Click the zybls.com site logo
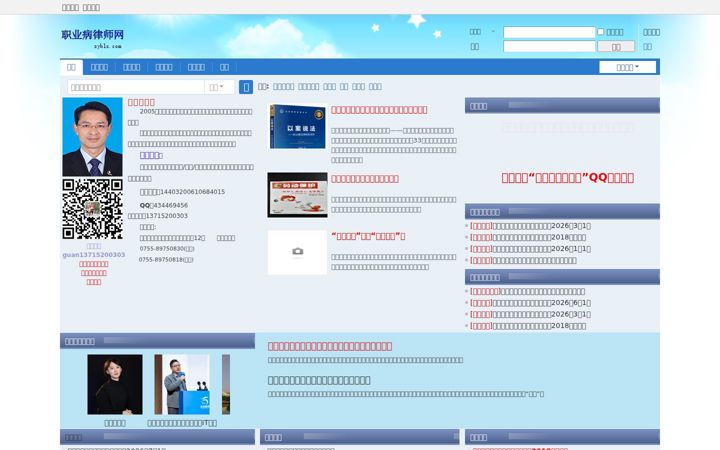The image size is (720, 450). (92, 39)
